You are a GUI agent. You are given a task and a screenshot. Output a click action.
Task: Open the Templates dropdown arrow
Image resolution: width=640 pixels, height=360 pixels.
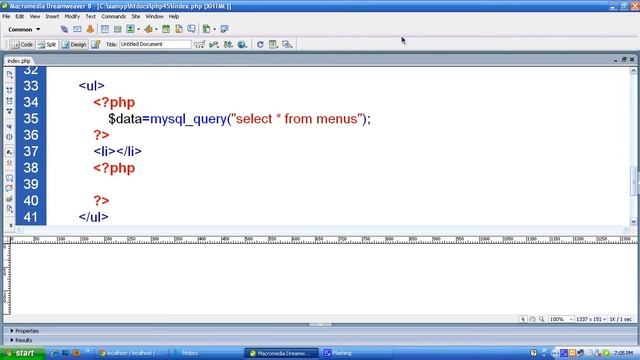(x=214, y=29)
